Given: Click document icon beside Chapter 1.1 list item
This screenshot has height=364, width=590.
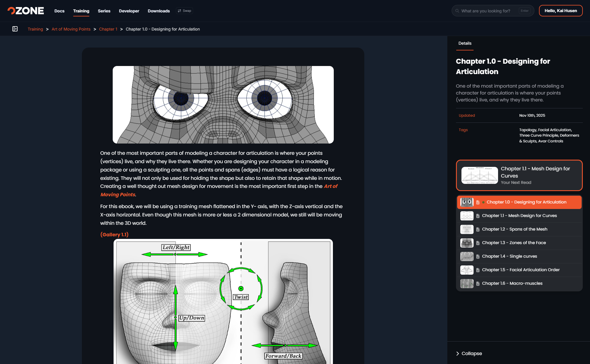Looking at the screenshot, I should [478, 216].
